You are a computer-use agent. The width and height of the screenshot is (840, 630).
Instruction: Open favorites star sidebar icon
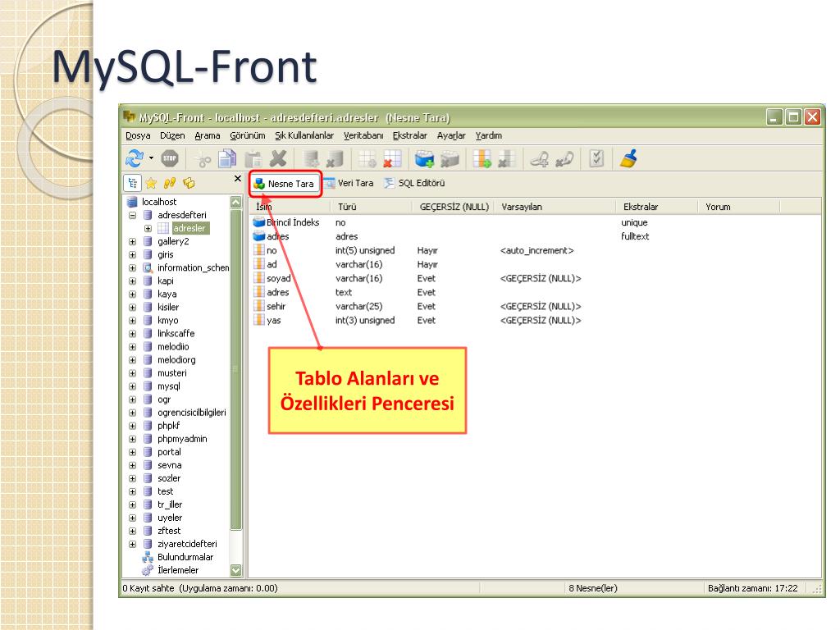click(x=151, y=183)
